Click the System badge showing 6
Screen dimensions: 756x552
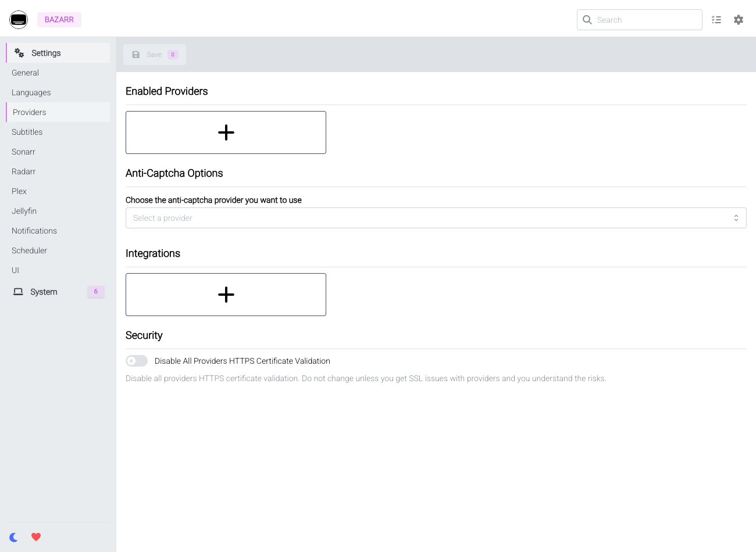96,292
